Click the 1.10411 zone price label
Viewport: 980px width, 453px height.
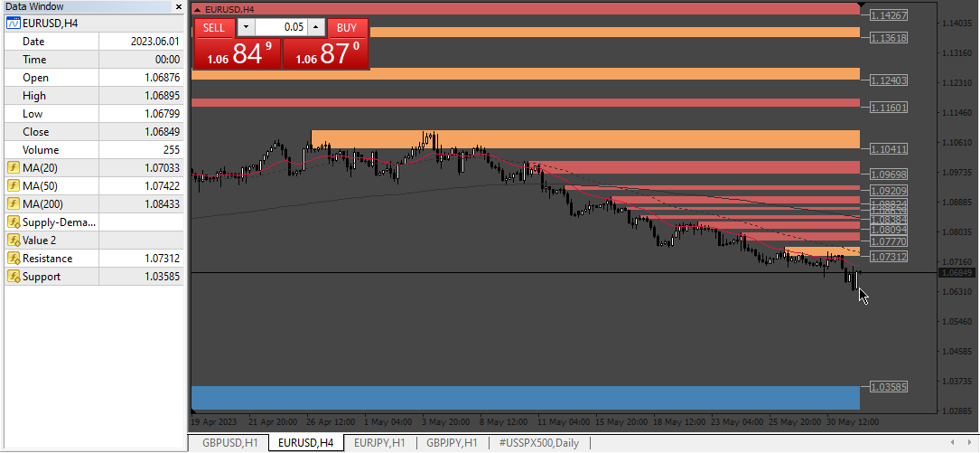889,149
